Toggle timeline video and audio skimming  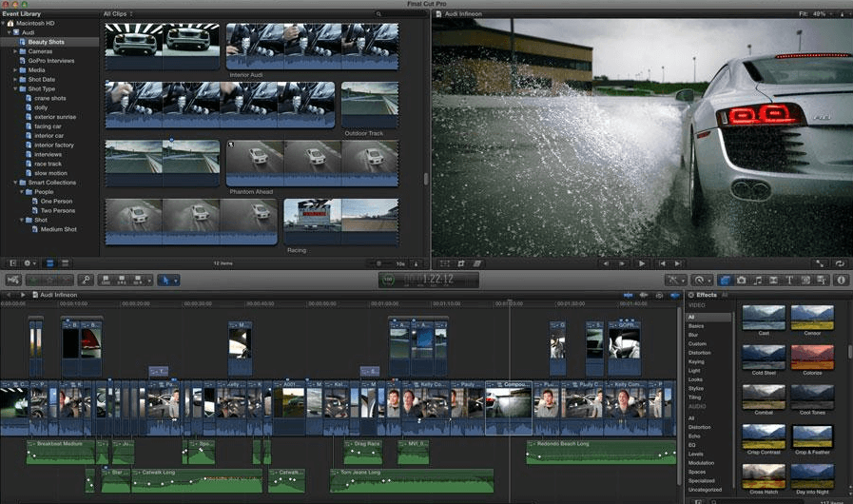[x=628, y=295]
